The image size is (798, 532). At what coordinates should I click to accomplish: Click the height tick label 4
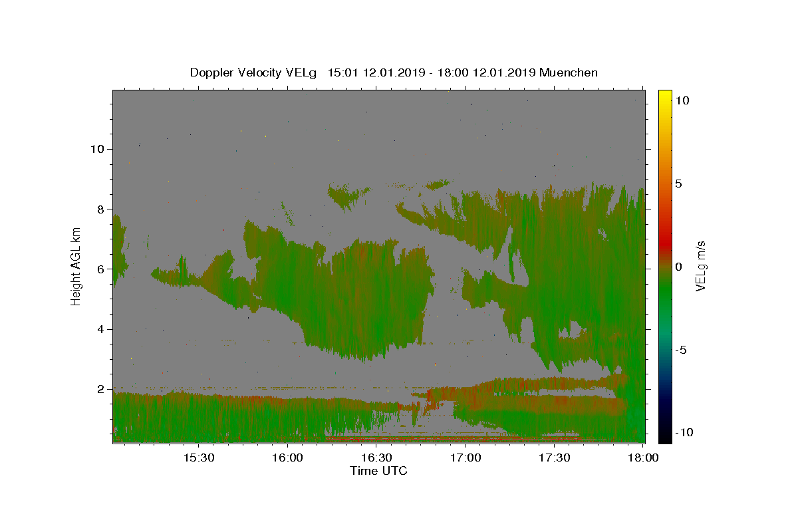(100, 329)
